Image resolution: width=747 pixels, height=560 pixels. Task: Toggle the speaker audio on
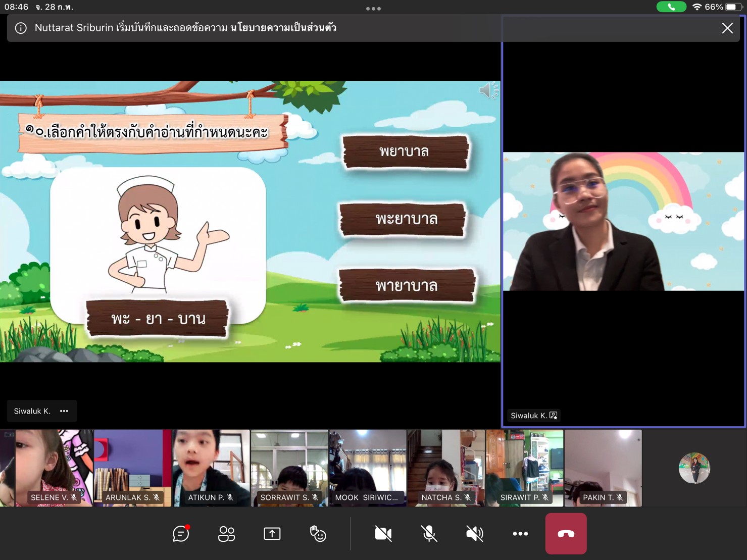[474, 534]
